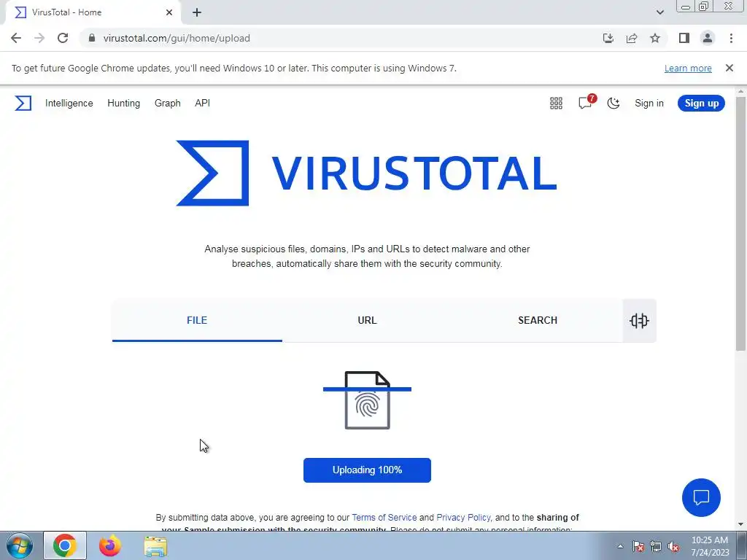Click the fingerprint file upload icon

[368, 400]
